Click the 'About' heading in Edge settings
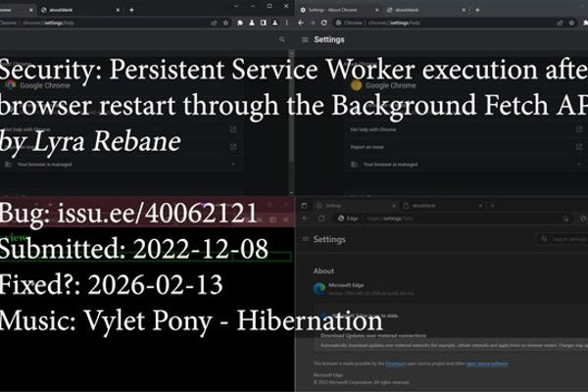 coord(323,270)
